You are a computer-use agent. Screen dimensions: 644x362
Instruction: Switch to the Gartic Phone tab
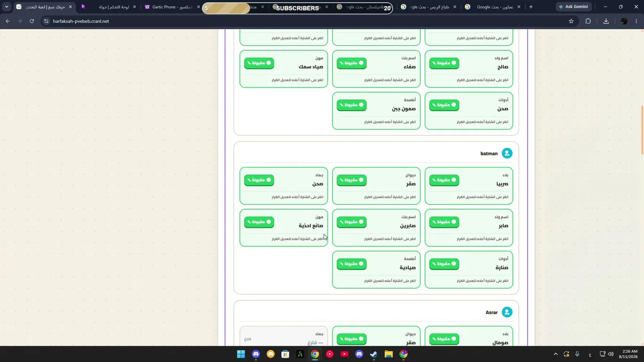click(x=173, y=7)
